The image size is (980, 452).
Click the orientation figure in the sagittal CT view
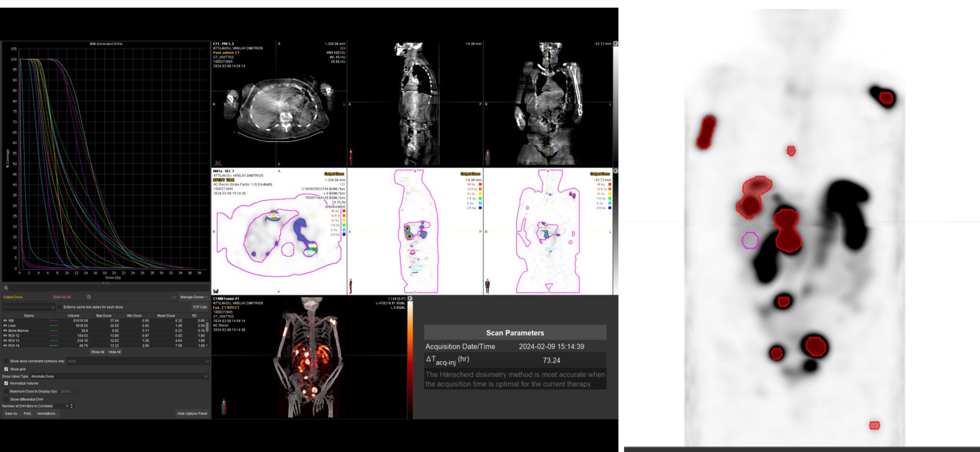coord(351,156)
